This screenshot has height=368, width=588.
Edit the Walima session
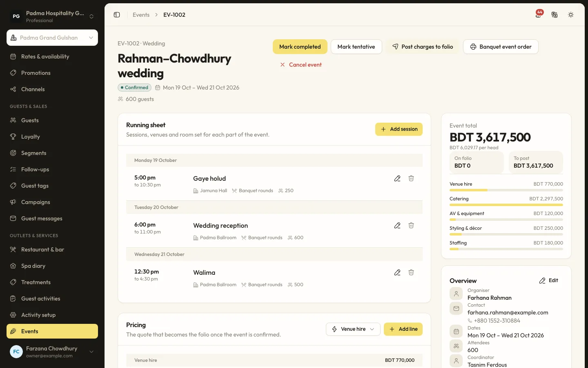[397, 272]
